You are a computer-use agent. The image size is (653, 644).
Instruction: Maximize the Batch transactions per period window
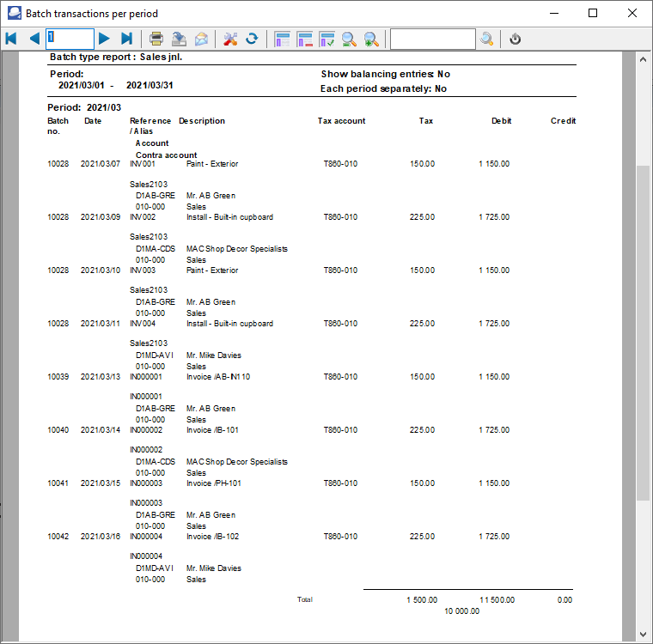593,14
